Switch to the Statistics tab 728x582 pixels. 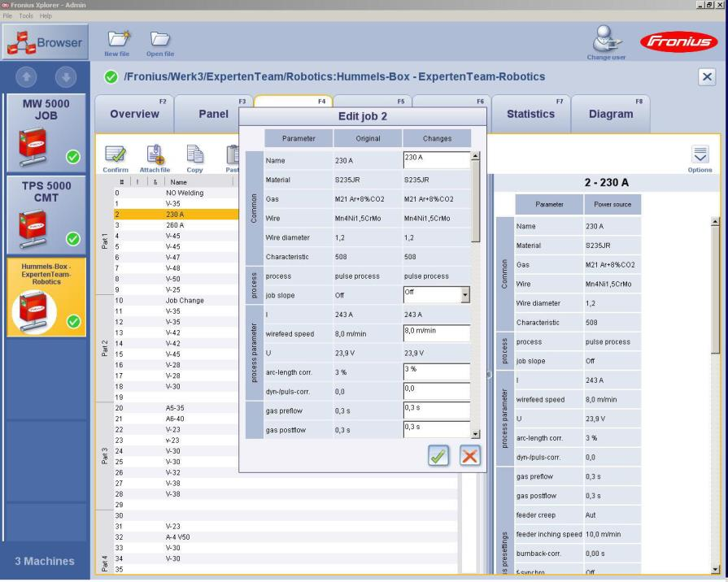[530, 114]
